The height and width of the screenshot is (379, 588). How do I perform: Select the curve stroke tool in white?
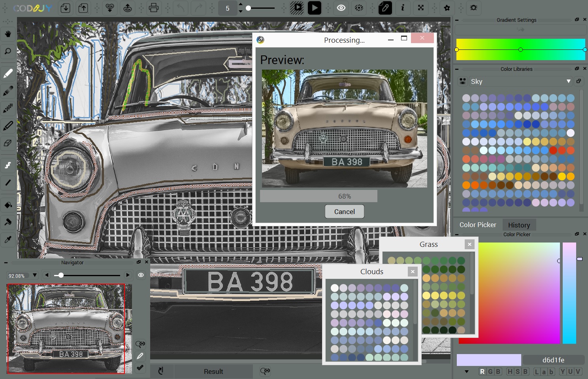coord(8,165)
